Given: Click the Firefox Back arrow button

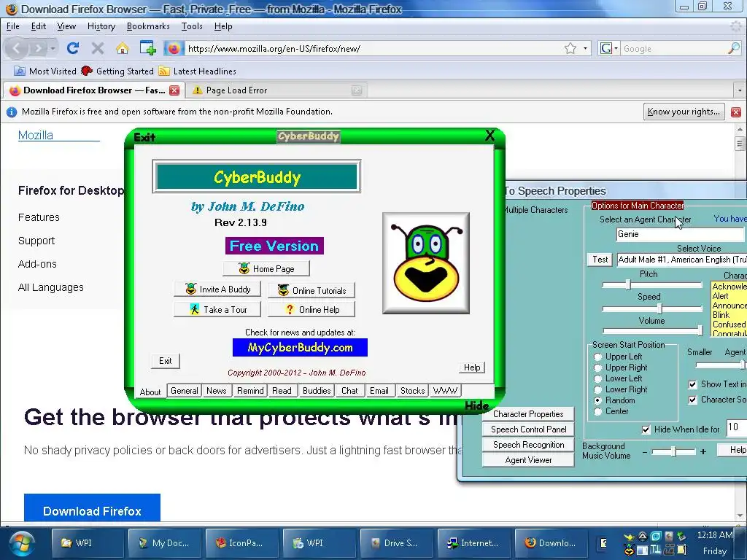Looking at the screenshot, I should [16, 48].
